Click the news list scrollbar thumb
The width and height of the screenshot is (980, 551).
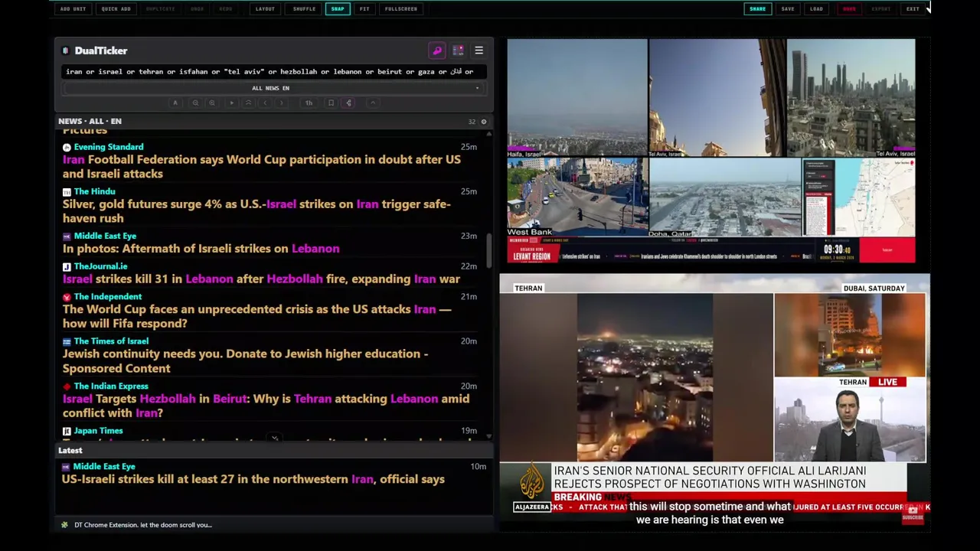pyautogui.click(x=488, y=250)
